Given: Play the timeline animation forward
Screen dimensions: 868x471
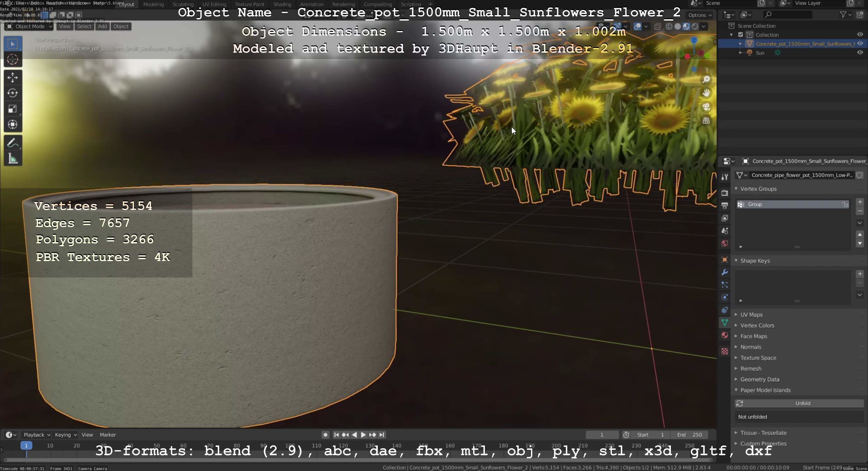Looking at the screenshot, I should coord(363,435).
